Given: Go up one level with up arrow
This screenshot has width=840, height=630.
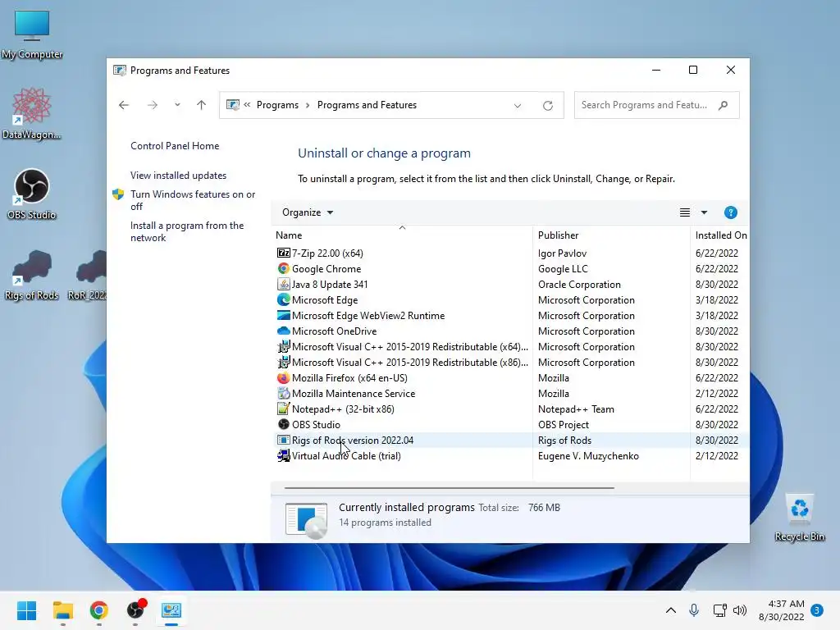Looking at the screenshot, I should (202, 105).
